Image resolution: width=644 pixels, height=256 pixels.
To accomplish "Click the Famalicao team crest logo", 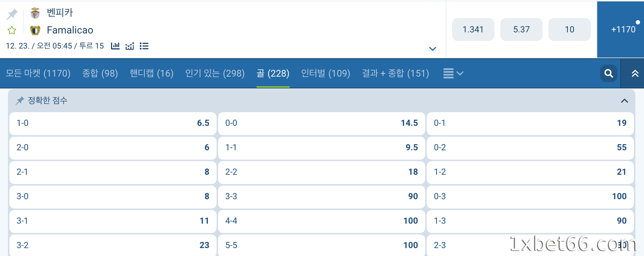I will click(x=34, y=30).
